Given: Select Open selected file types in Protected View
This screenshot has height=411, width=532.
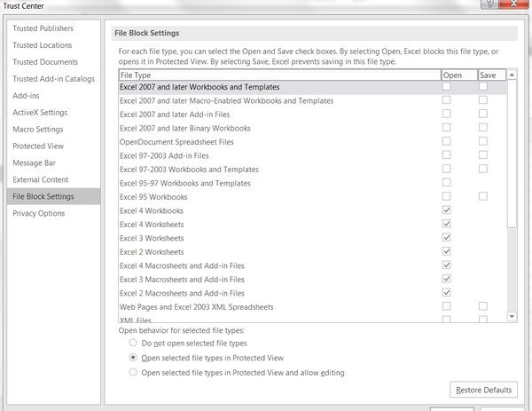Looking at the screenshot, I should click(x=133, y=358).
